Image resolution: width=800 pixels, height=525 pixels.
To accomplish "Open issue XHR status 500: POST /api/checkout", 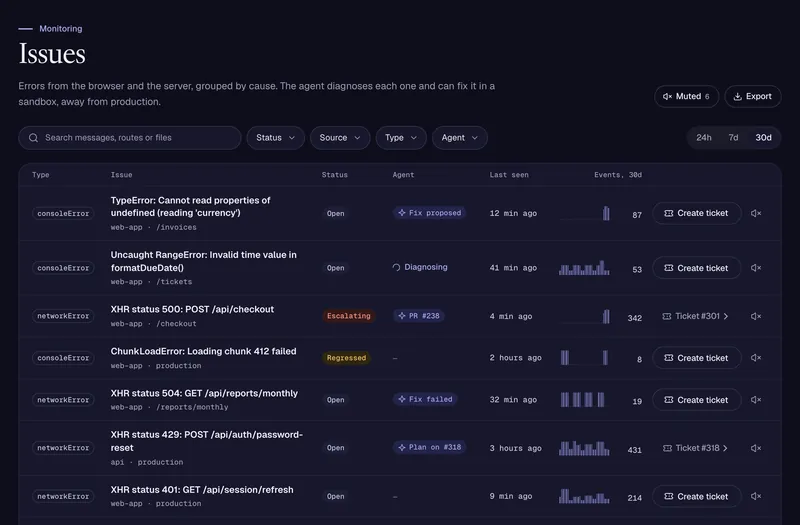I will (x=192, y=309).
